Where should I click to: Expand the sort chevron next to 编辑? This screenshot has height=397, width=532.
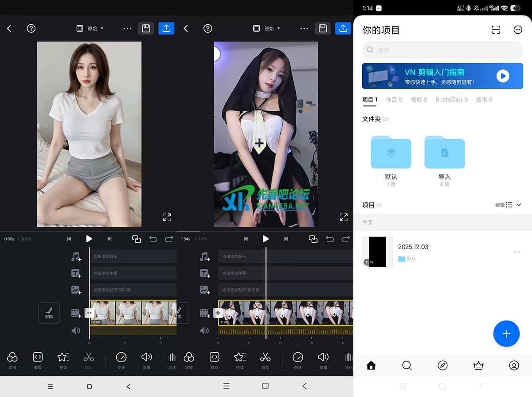pyautogui.click(x=519, y=205)
